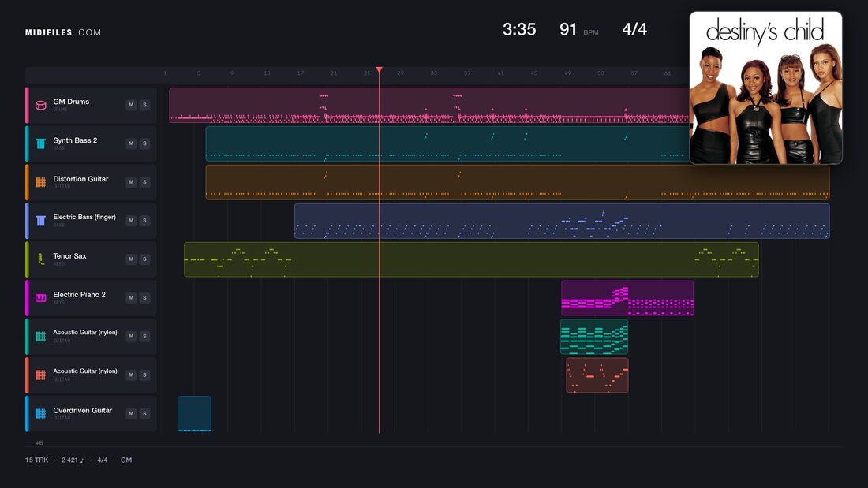Click the Synth Bass 2 MIDI clip
This screenshot has height=488, width=868.
click(x=447, y=143)
